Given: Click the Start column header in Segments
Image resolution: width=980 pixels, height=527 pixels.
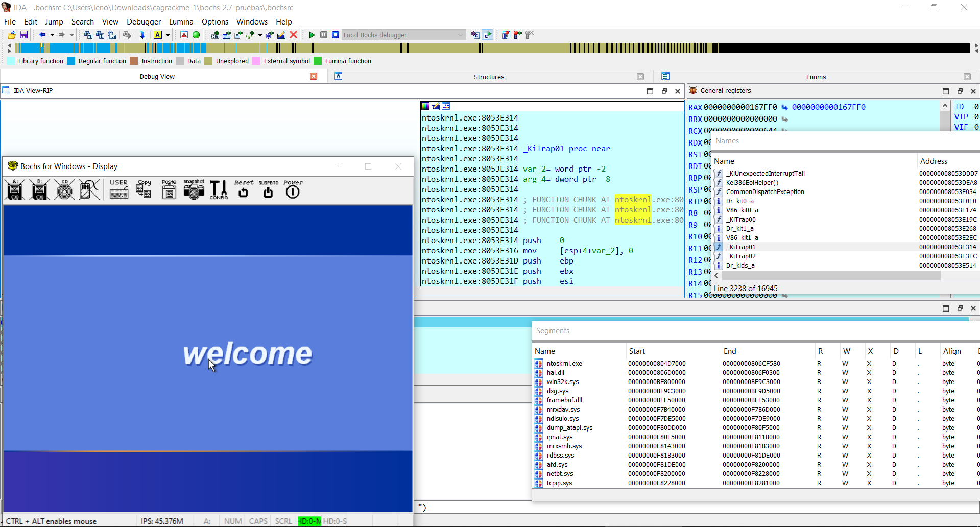Looking at the screenshot, I should 673,351.
